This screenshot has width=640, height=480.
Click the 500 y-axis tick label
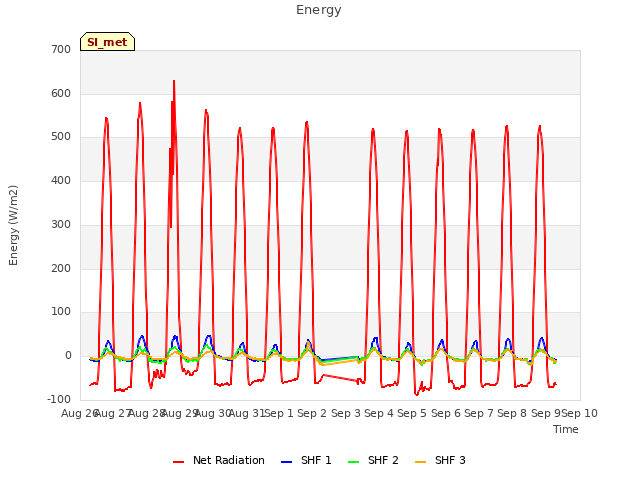pos(61,137)
